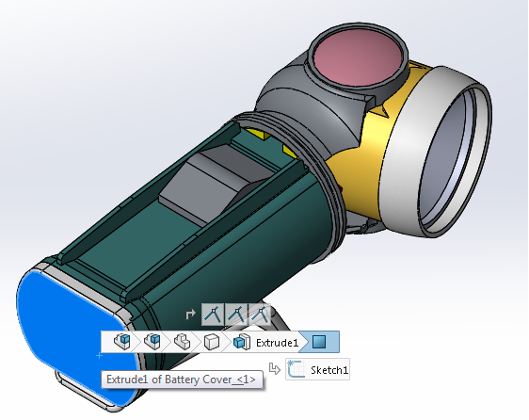Viewport: 529px width, 420px height.
Task: Click the gray wedge block inside holder
Action: [216, 183]
